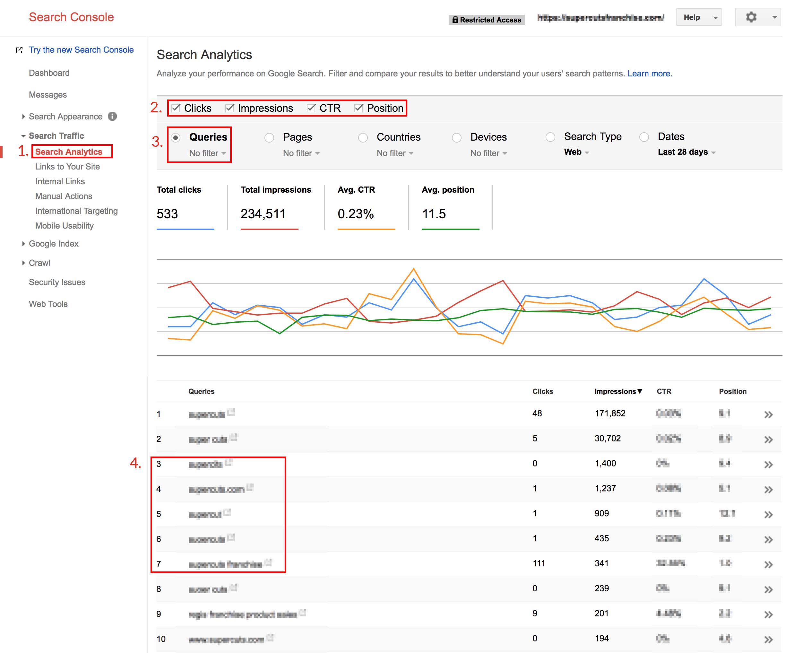Click the Total impressions 234,511 metric
This screenshot has width=812, height=653.
pyautogui.click(x=276, y=207)
